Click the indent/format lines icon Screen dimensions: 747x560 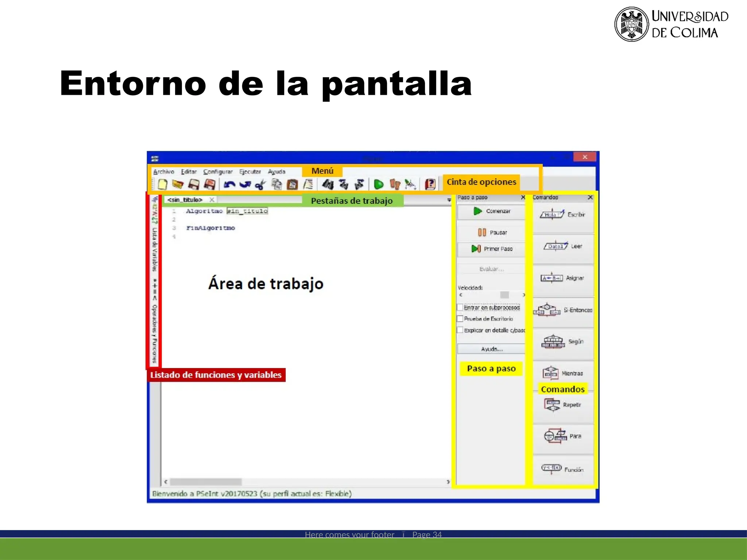(x=308, y=184)
